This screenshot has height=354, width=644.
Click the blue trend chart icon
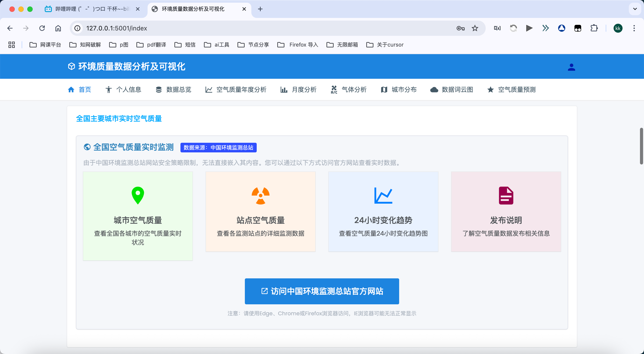coord(383,196)
